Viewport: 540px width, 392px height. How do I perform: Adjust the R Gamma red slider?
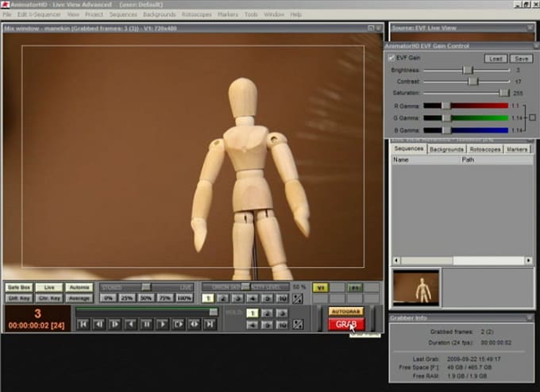[446, 106]
